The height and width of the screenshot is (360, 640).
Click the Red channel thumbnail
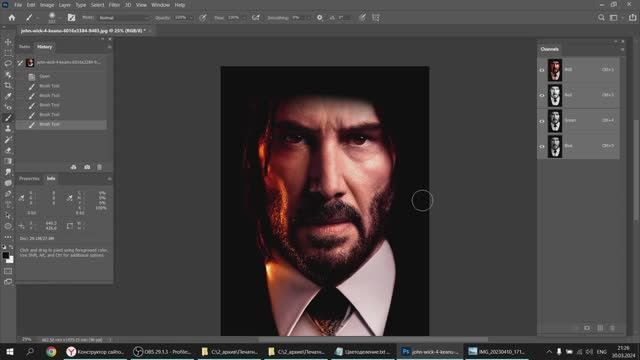click(x=555, y=95)
